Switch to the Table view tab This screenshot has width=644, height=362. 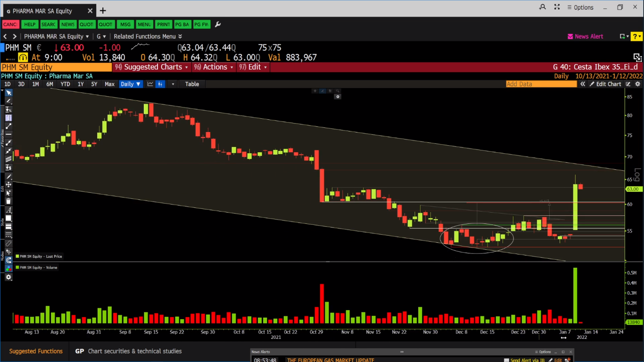coord(192,84)
